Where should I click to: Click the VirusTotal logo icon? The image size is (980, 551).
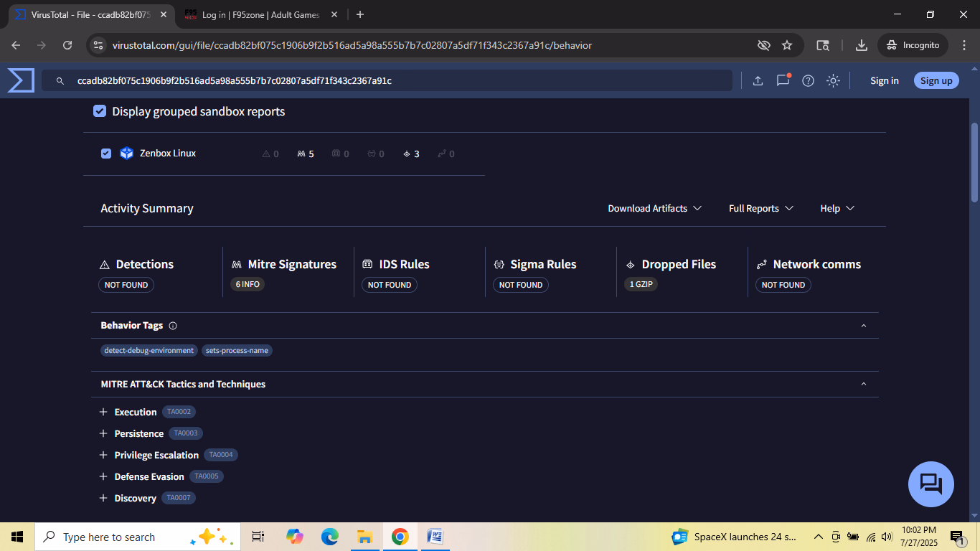pyautogui.click(x=21, y=80)
